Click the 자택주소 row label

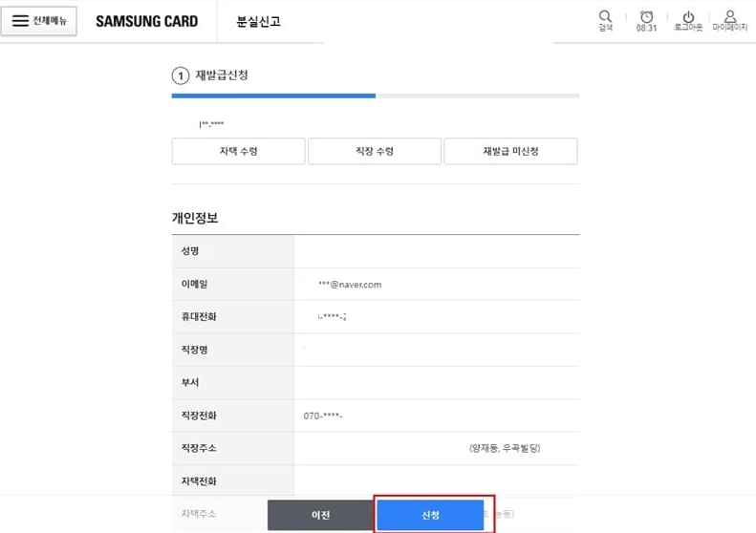(199, 514)
